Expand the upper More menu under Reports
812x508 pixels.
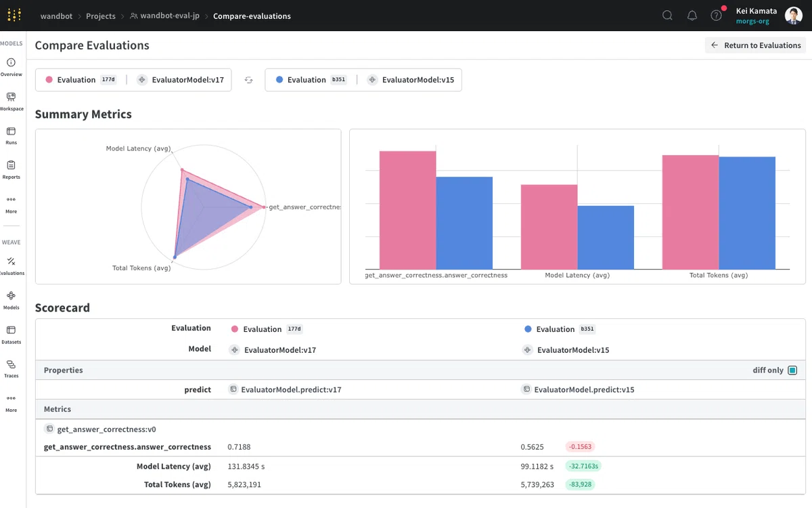[11, 204]
